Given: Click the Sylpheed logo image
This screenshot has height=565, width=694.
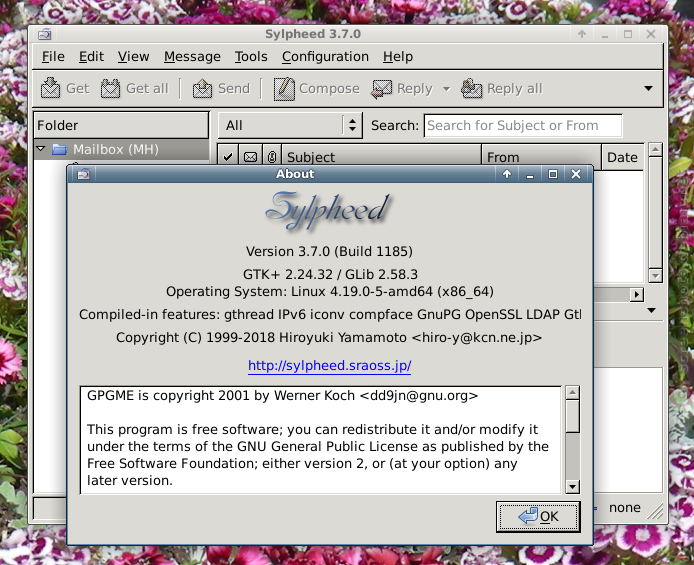Looking at the screenshot, I should click(328, 210).
